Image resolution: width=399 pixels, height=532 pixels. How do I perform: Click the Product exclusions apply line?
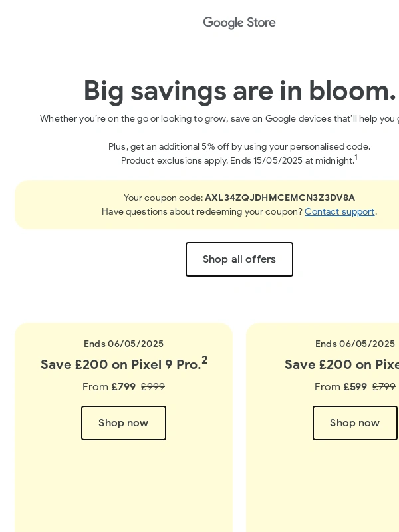click(237, 161)
